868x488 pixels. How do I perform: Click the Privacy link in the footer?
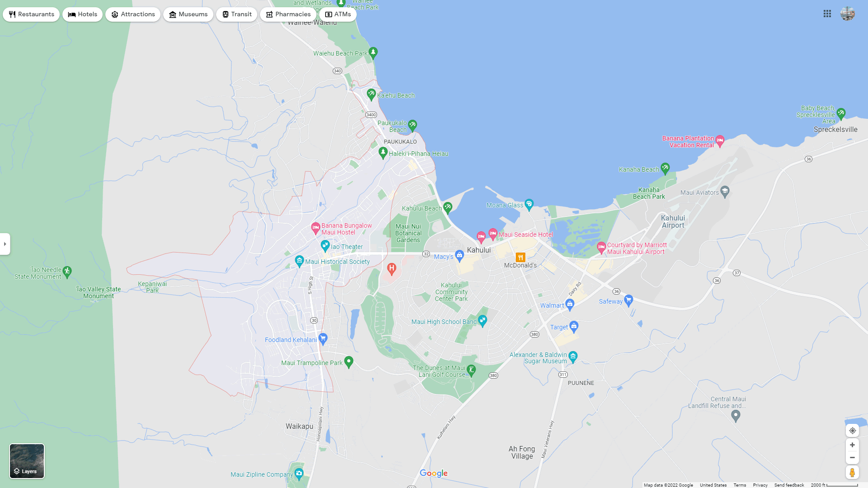760,485
